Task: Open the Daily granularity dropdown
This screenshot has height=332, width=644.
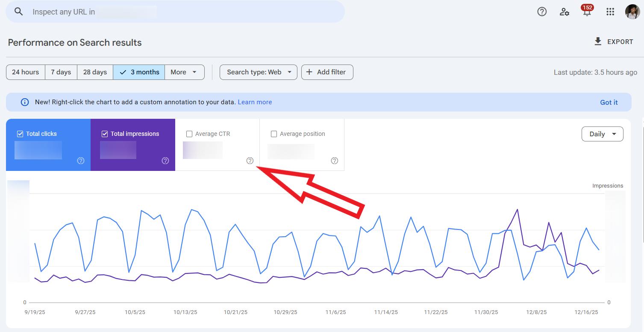Action: pos(602,134)
